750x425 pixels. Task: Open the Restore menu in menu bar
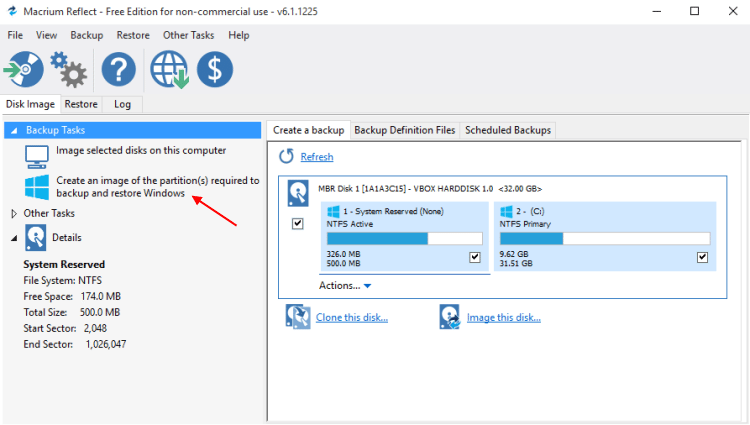(133, 35)
